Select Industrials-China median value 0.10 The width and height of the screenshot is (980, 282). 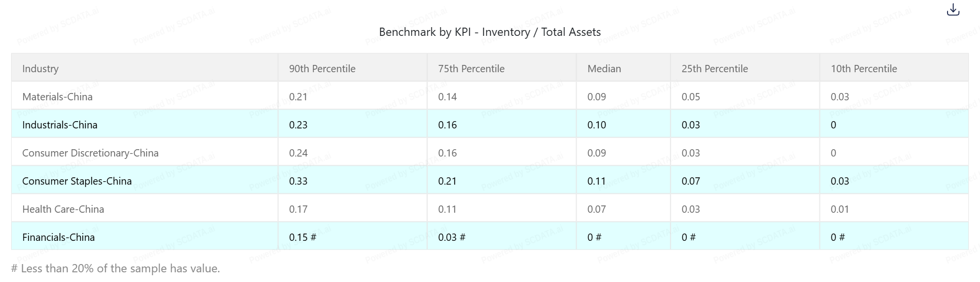pyautogui.click(x=596, y=125)
